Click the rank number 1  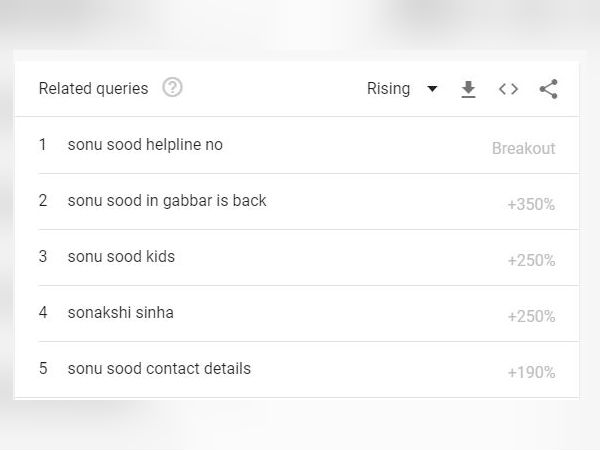(x=42, y=145)
